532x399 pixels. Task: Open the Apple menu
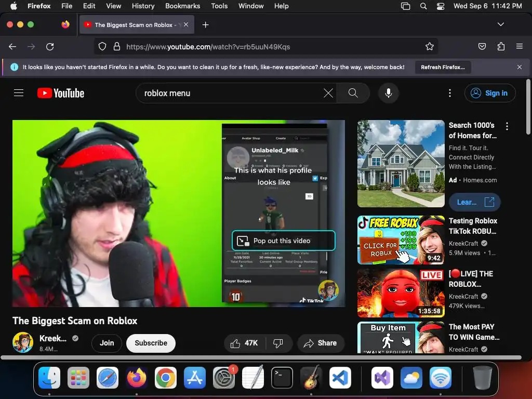click(14, 6)
